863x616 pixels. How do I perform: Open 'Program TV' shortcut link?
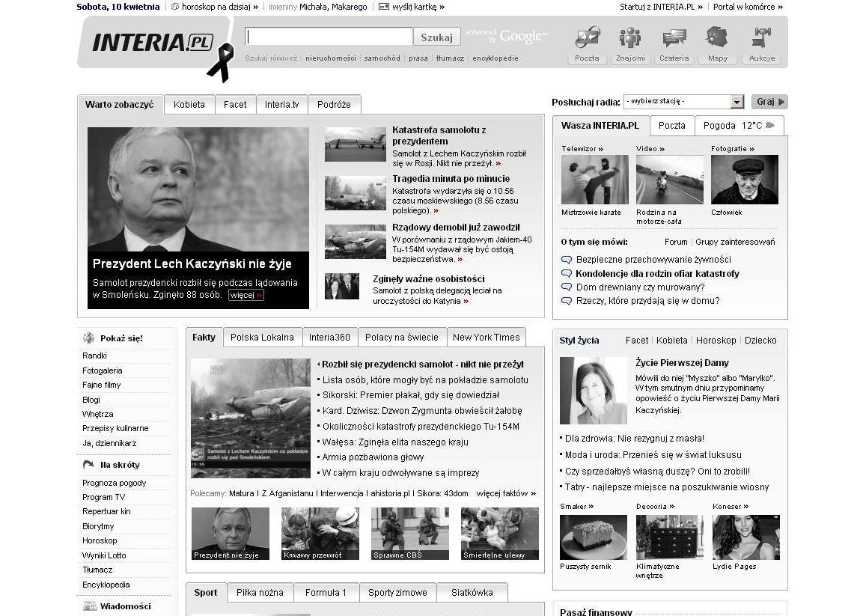pyautogui.click(x=104, y=497)
